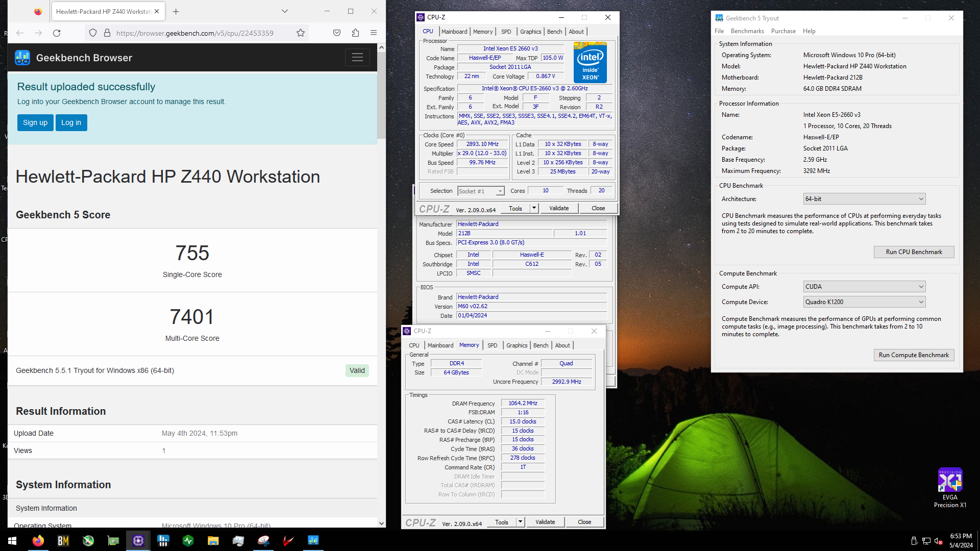Open the Compute API CUDA dropdown
Image resolution: width=980 pixels, height=551 pixels.
(x=864, y=287)
